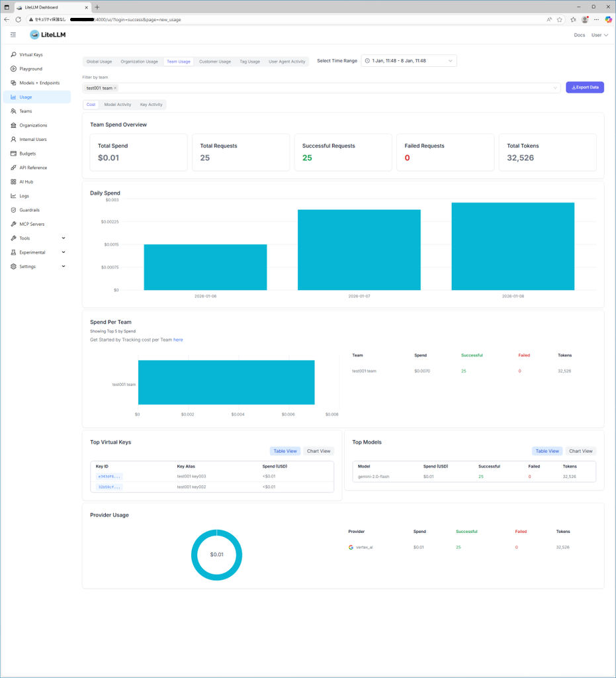The width and height of the screenshot is (616, 678).
Task: Open Logs using the chart icon
Action: 13,196
